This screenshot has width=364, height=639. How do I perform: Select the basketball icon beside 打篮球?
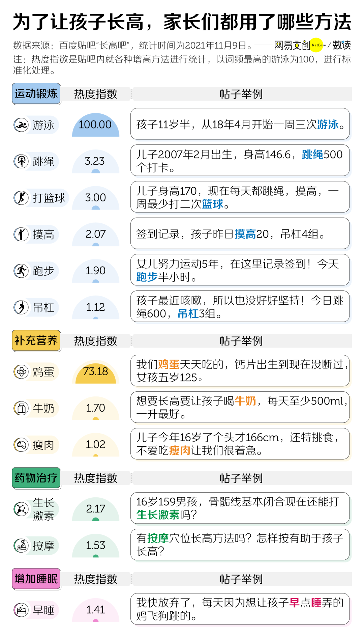pos(21,198)
